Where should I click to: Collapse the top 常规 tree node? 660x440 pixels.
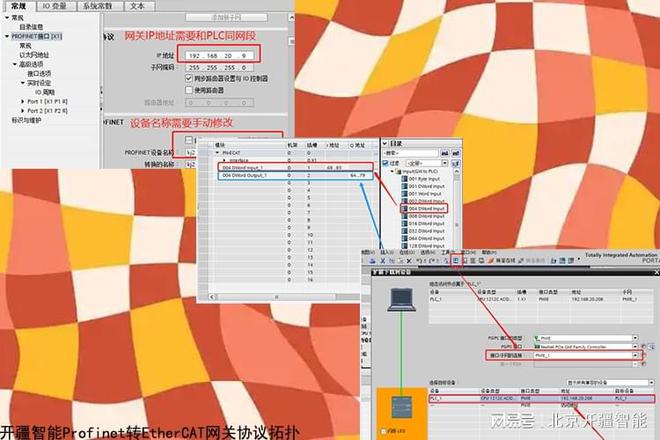[7, 17]
